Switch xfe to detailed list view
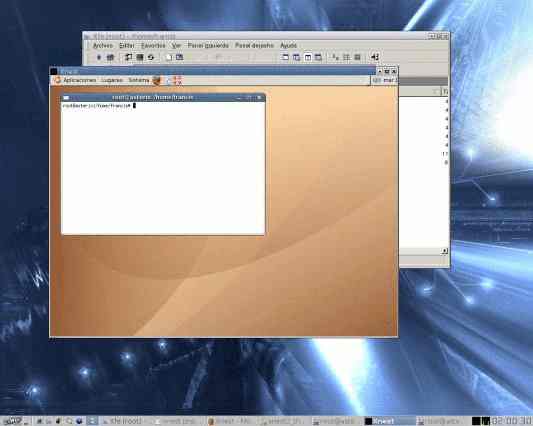 (x=357, y=57)
